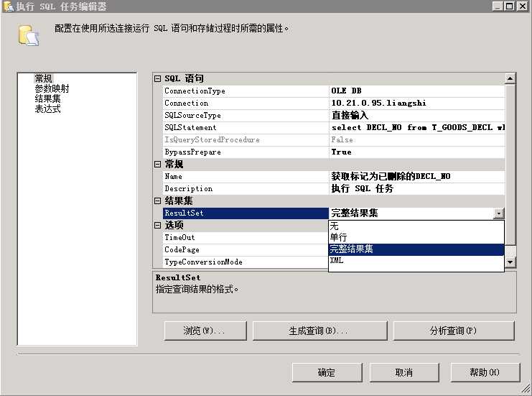Cancel dialog with 取消 button

click(404, 372)
